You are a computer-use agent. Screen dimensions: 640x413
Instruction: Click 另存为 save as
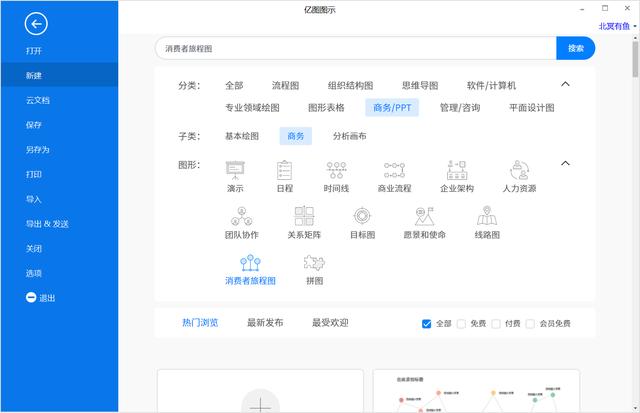click(60, 149)
